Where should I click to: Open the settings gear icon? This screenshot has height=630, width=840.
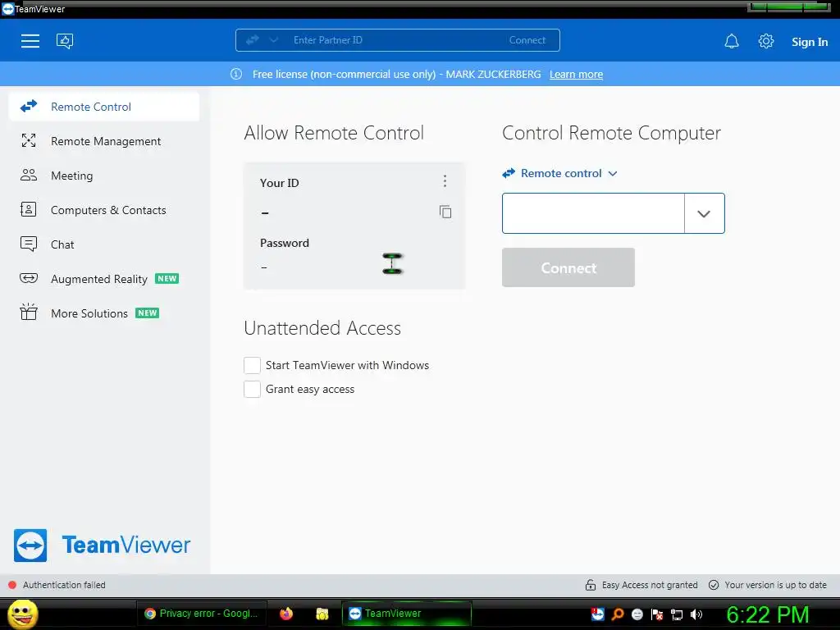click(766, 41)
